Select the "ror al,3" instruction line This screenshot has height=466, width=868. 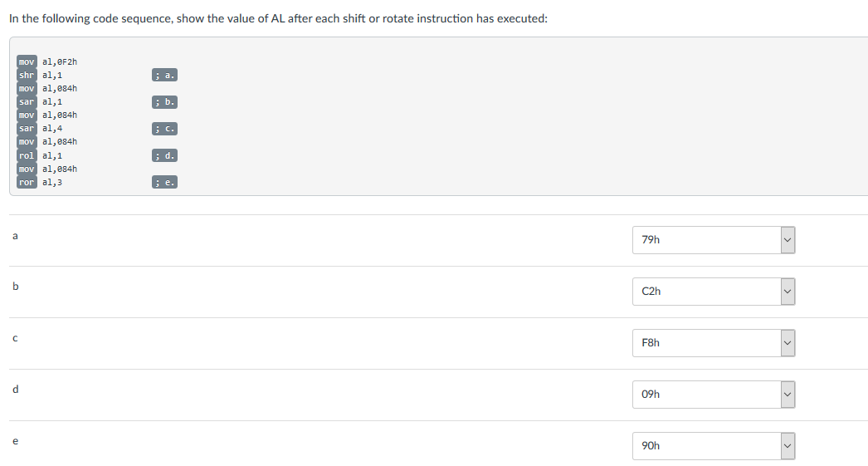tap(40, 182)
